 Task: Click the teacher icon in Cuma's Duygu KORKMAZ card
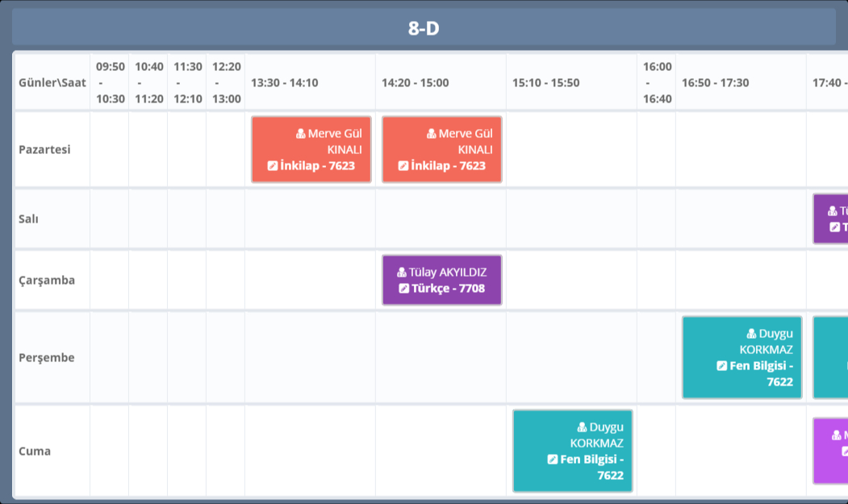tap(583, 427)
